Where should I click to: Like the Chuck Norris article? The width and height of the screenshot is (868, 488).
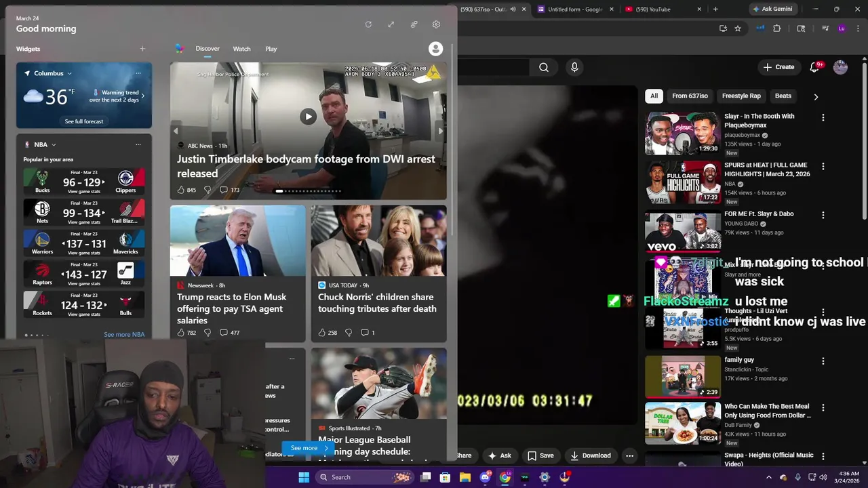322,333
